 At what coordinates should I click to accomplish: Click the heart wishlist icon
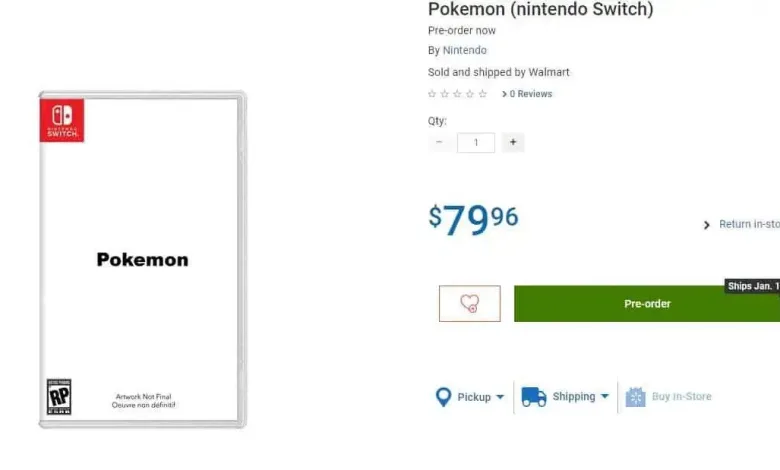(469, 304)
